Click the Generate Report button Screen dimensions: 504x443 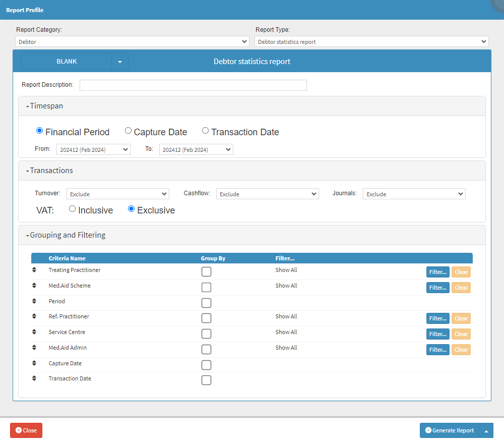[x=450, y=430]
